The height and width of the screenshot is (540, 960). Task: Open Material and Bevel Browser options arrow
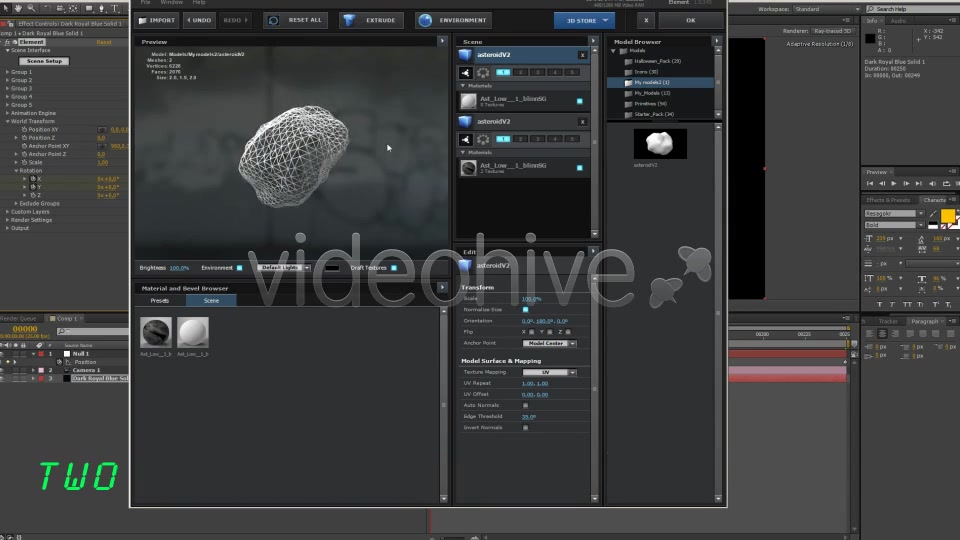442,287
